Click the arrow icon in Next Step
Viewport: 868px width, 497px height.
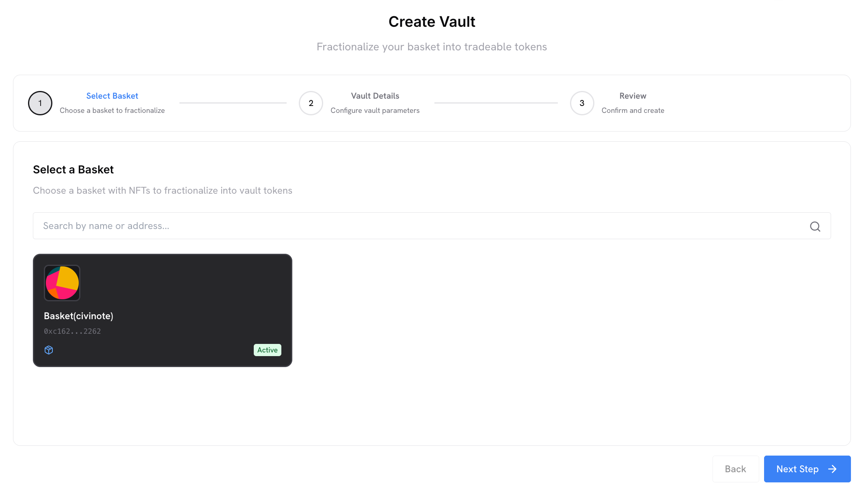point(832,469)
